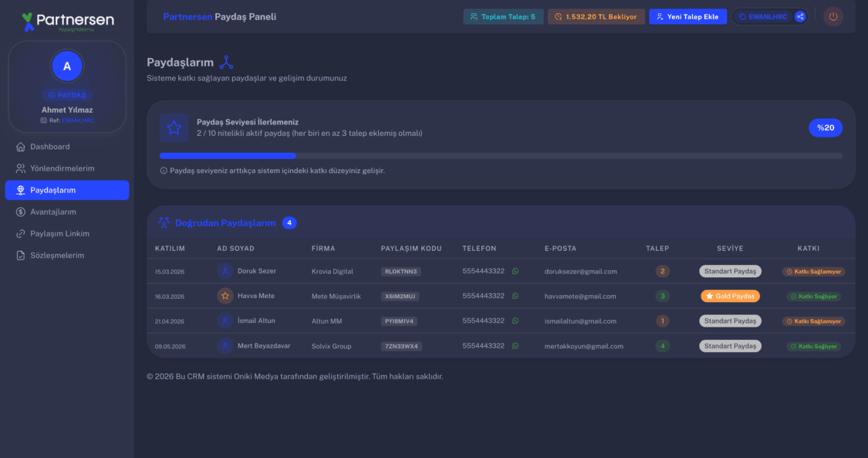Screen dimensions: 868x458
Task: Click the share icon beside EWANLHRC
Action: (x=800, y=17)
